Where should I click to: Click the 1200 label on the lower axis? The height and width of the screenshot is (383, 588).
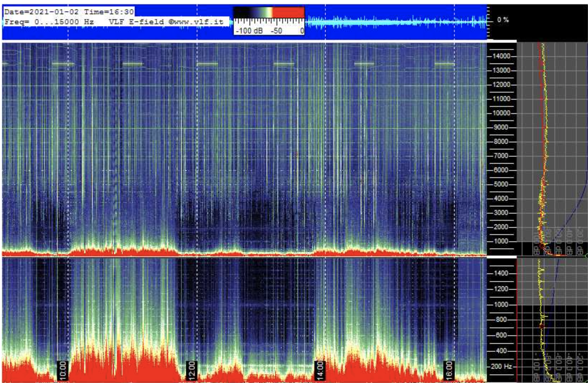[501, 289]
